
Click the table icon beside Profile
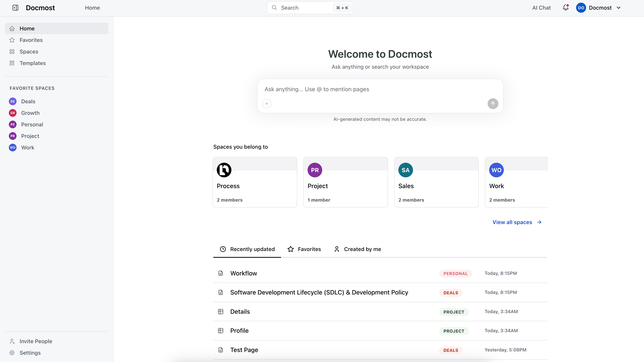(220, 330)
